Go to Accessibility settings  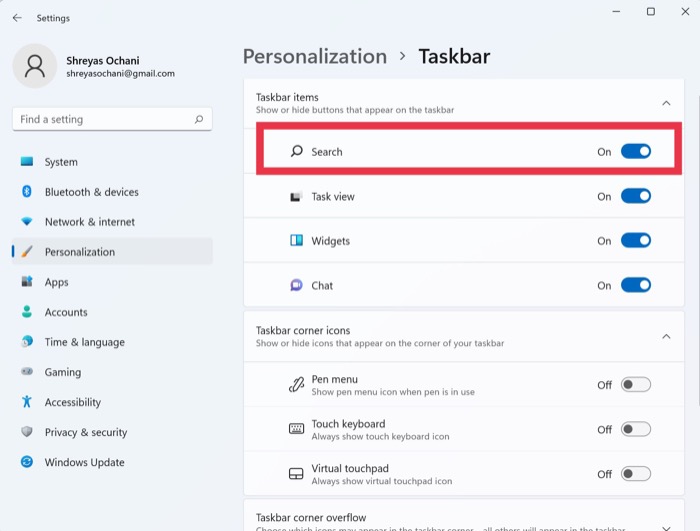[x=72, y=402]
